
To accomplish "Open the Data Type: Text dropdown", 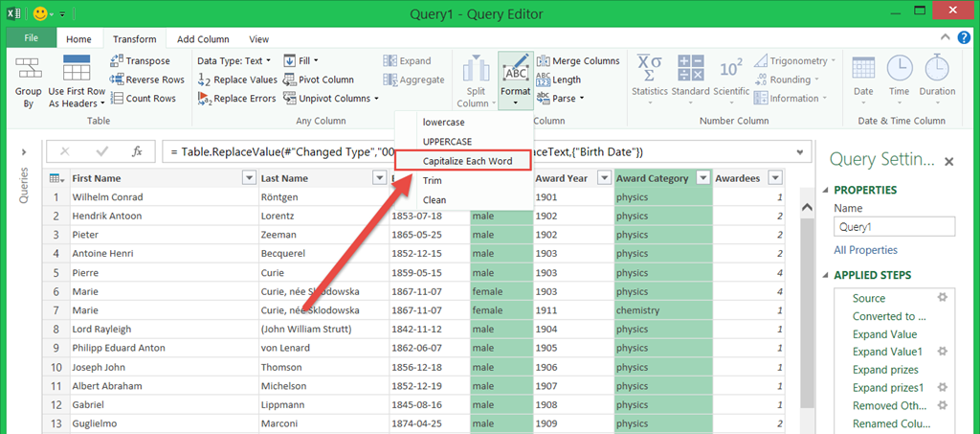I will 234,61.
